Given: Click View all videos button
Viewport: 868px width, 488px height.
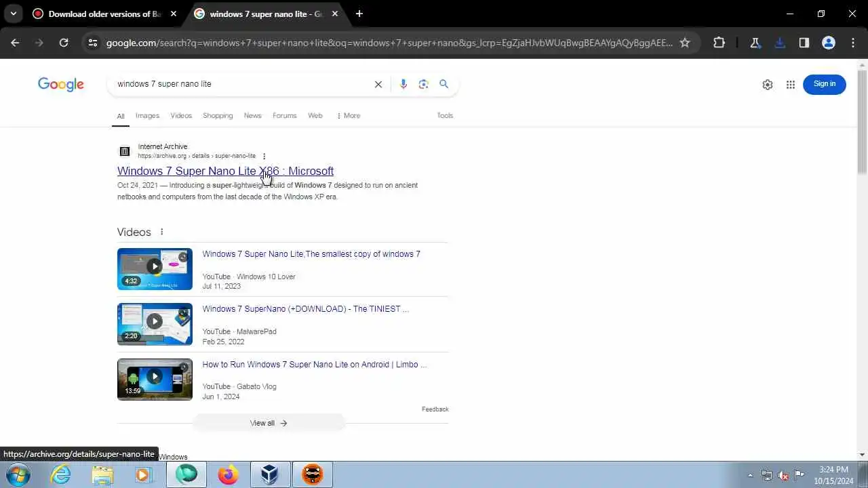Looking at the screenshot, I should click(269, 423).
